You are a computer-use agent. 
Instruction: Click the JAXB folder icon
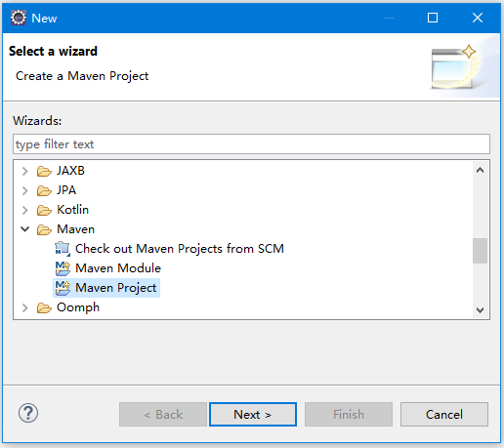pyautogui.click(x=44, y=171)
